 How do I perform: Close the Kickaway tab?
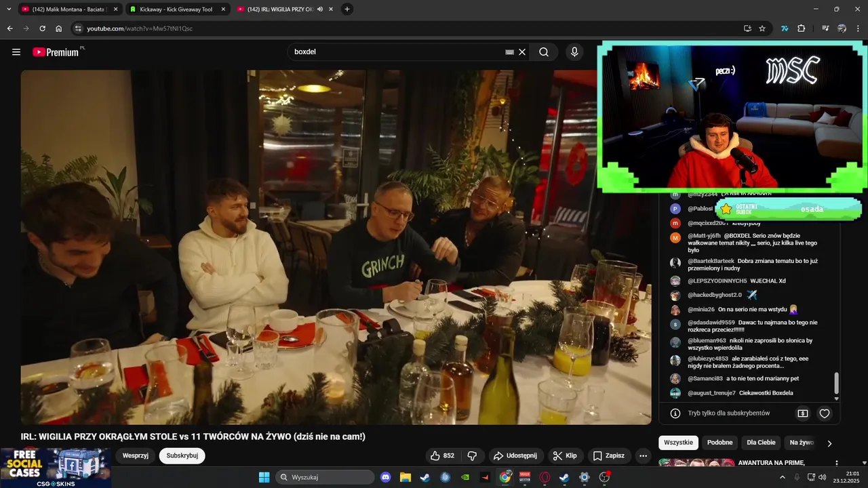[x=223, y=9]
